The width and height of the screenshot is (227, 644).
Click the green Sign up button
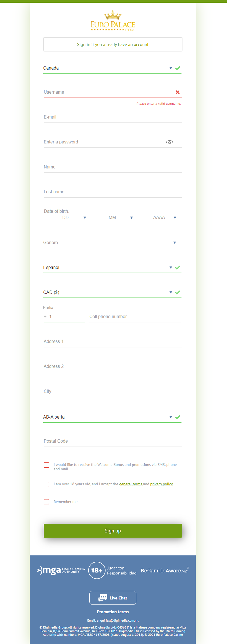point(113,531)
